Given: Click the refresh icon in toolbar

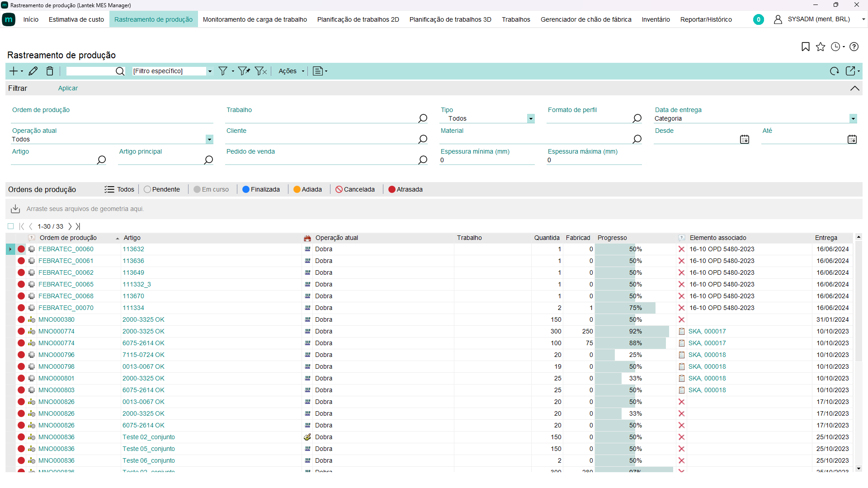Looking at the screenshot, I should (834, 71).
